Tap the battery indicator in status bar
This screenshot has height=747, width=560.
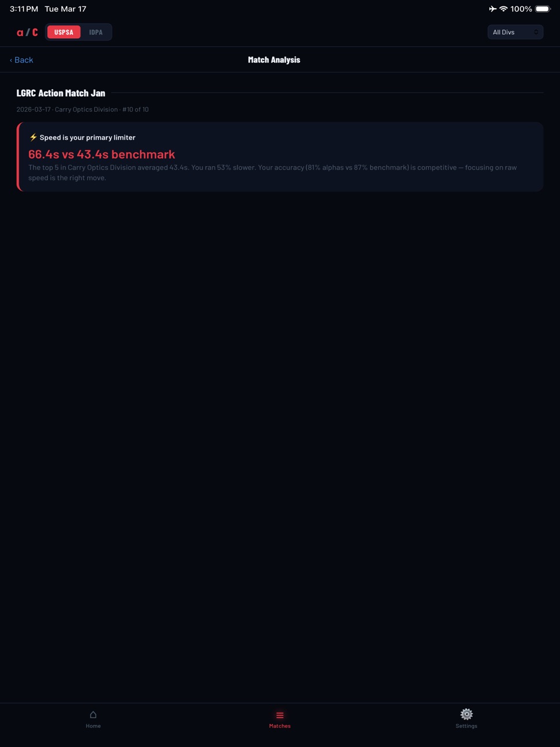pos(543,9)
